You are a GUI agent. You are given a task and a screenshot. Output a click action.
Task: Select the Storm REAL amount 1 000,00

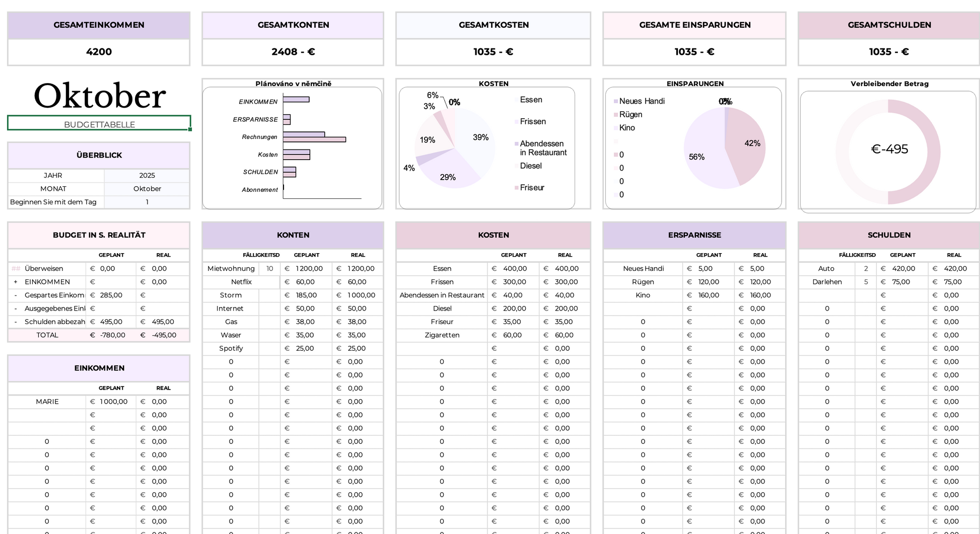(x=360, y=295)
